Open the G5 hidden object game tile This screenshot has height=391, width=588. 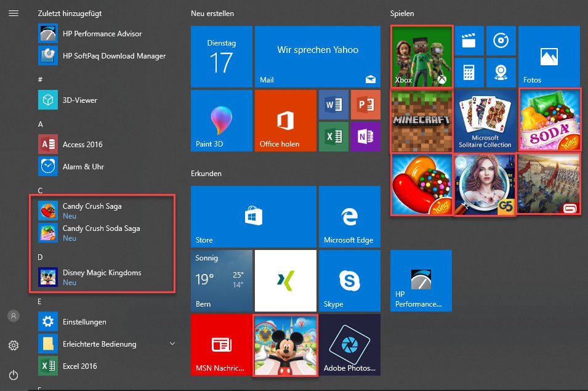(x=485, y=185)
